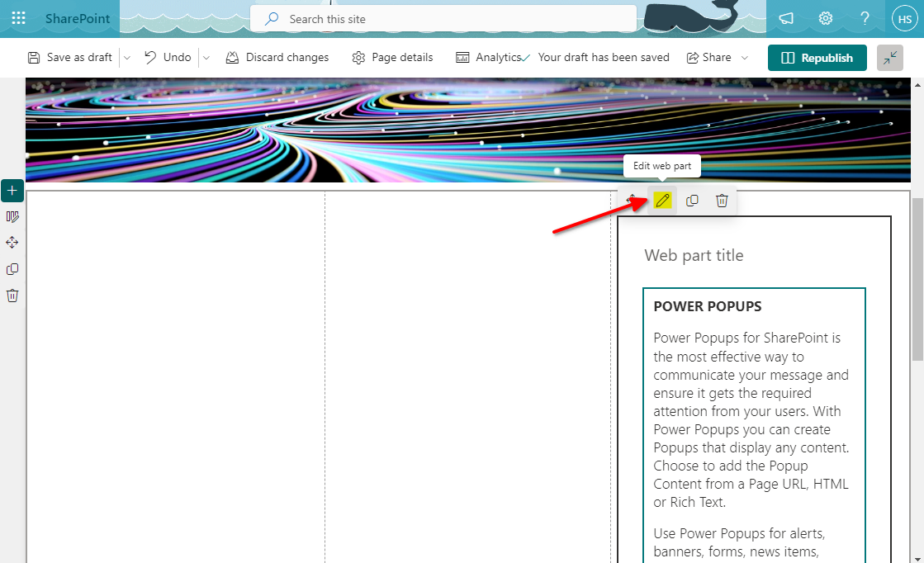The image size is (924, 563).
Task: Delete section trash icon in left rail
Action: 12,296
